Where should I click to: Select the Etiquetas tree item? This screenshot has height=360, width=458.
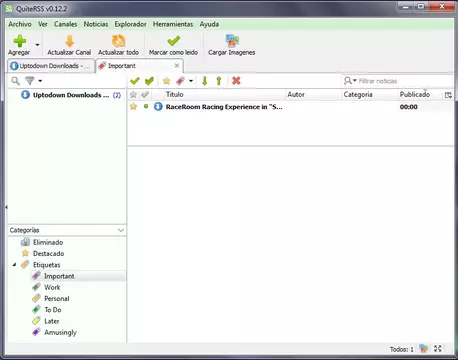pos(46,265)
